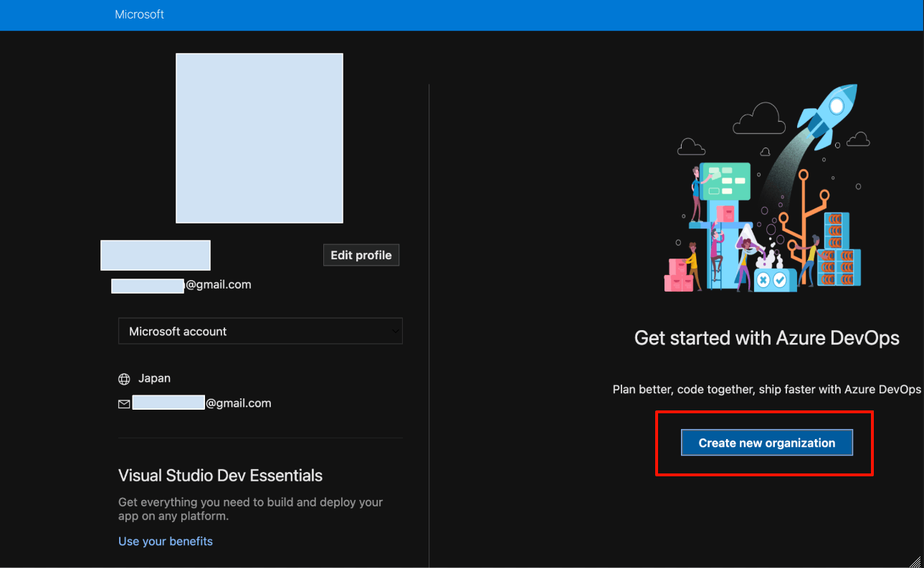Select the profile picture placeholder
This screenshot has width=924, height=568.
259,138
